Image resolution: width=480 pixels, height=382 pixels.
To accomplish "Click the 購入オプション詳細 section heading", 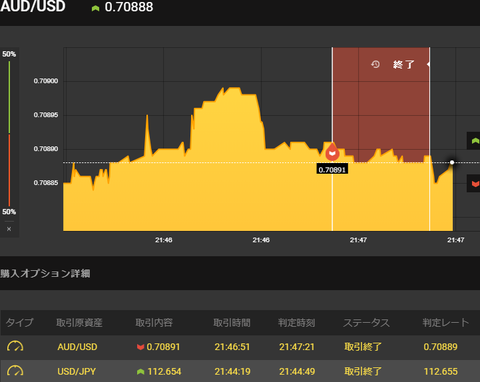I will 45,274.
